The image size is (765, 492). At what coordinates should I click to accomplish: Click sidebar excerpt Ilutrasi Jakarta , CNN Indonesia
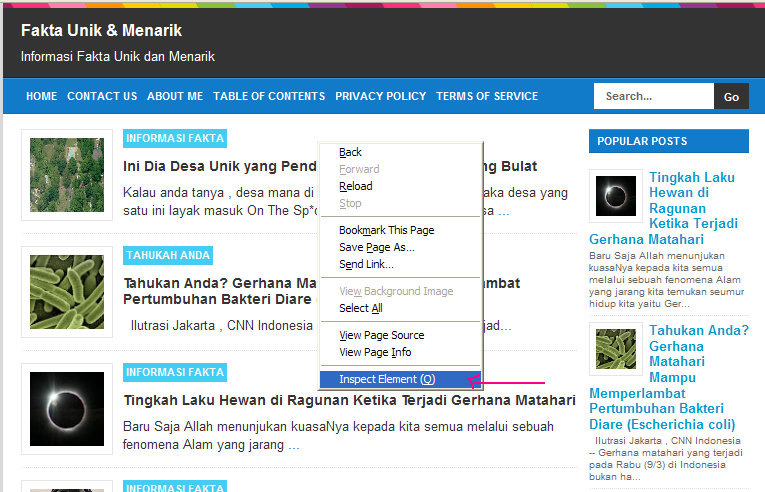coord(666,458)
